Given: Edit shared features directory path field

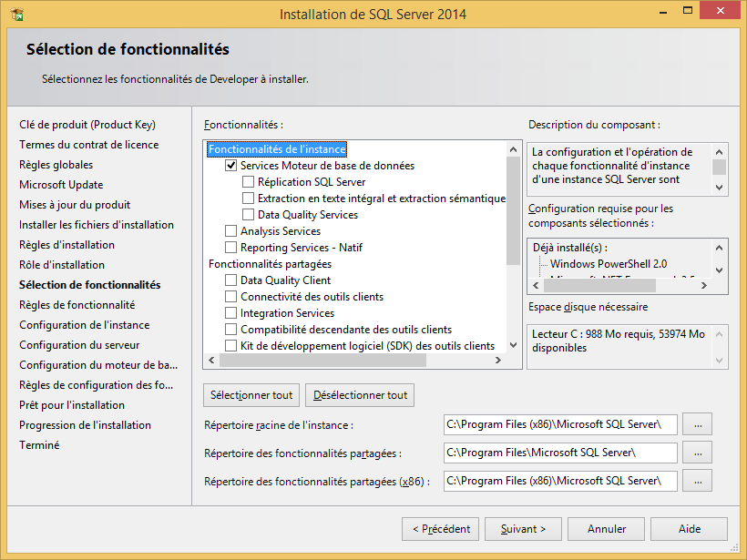Looking at the screenshot, I should point(560,453).
